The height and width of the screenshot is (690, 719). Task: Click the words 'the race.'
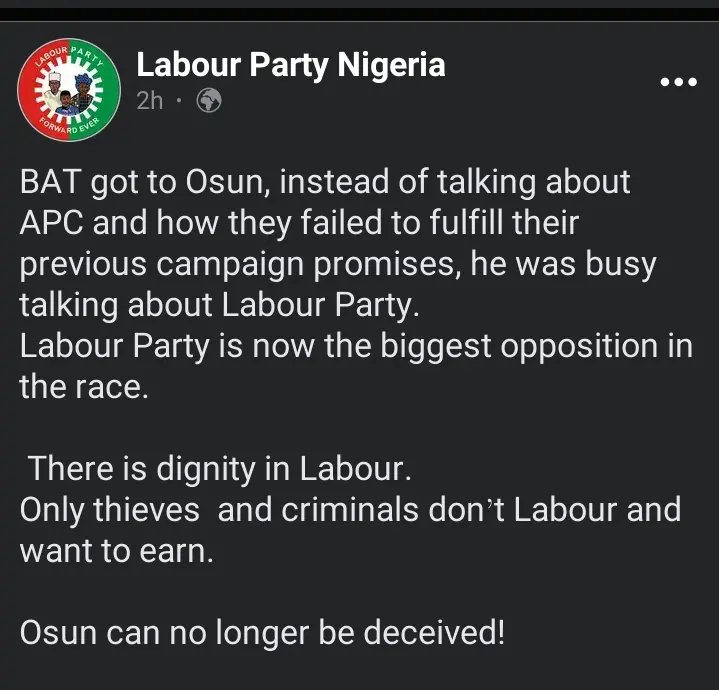[84, 387]
